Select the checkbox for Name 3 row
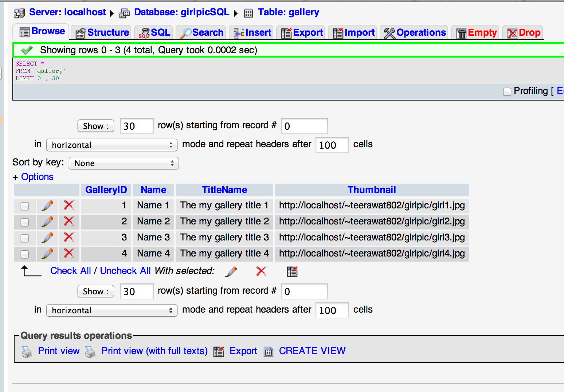 click(x=25, y=238)
